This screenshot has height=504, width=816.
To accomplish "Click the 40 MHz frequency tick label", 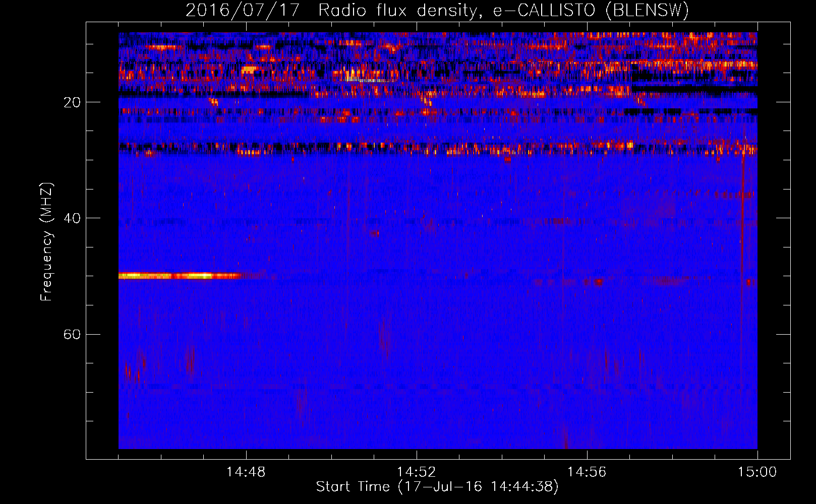I will click(72, 218).
